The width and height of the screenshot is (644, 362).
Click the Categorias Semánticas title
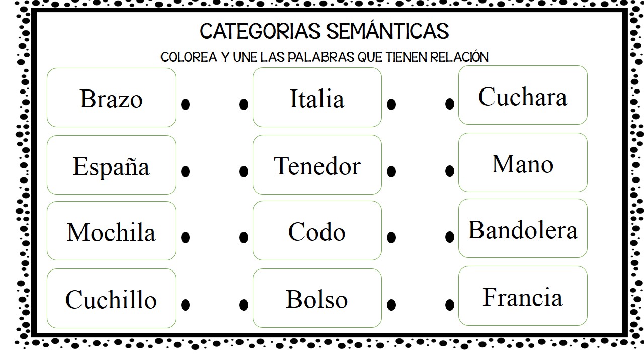coord(325,31)
